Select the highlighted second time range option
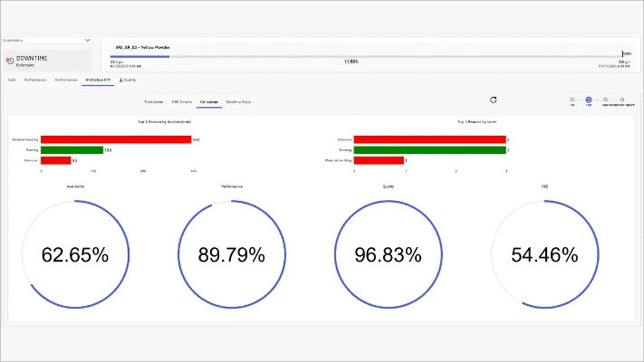This screenshot has width=644, height=362. 589,100
